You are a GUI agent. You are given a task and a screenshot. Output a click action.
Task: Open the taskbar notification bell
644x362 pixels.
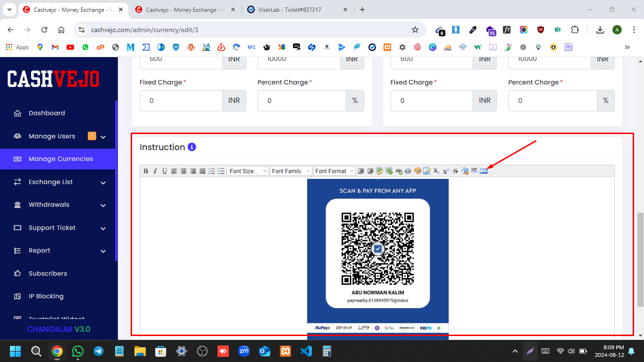[x=631, y=351]
